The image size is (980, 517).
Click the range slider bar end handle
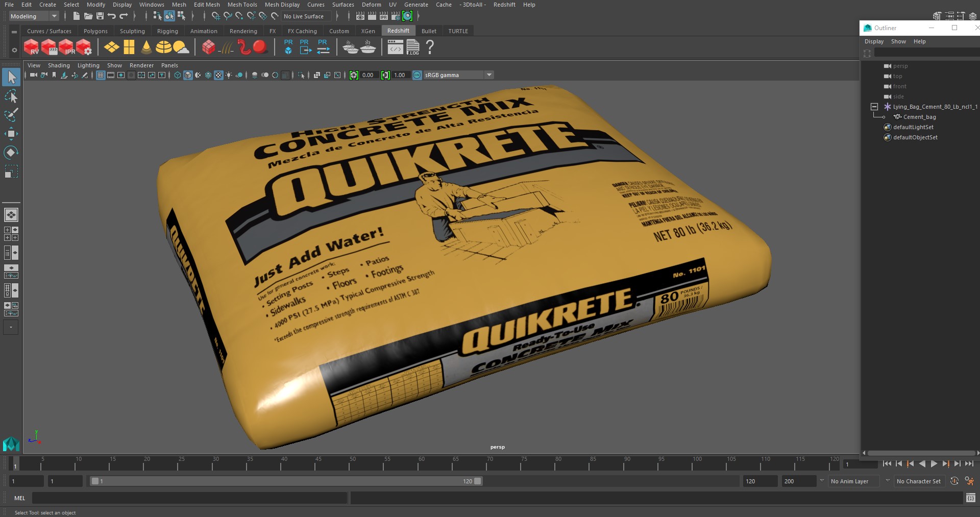(x=478, y=481)
